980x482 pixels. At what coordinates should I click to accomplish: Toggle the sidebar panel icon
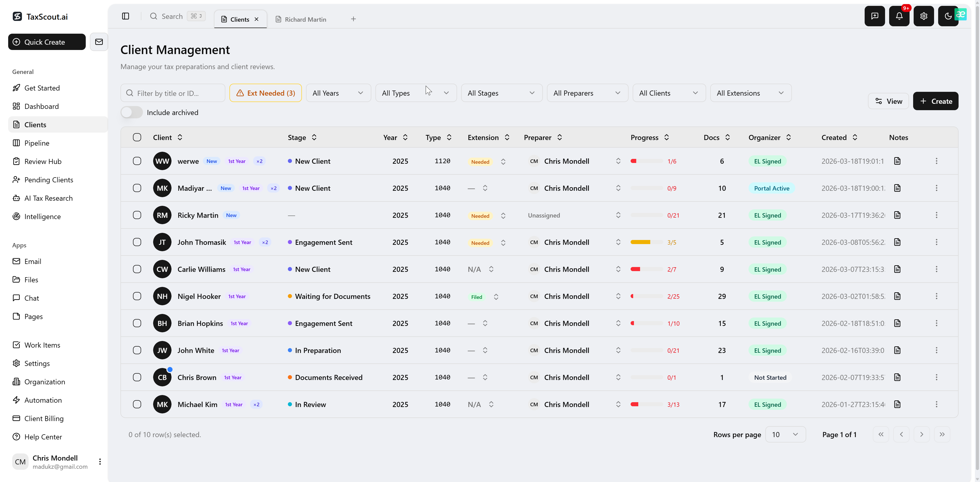pyautogui.click(x=126, y=16)
